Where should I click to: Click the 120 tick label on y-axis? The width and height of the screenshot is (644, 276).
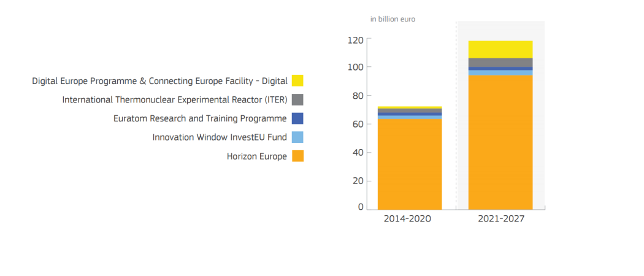(x=355, y=40)
